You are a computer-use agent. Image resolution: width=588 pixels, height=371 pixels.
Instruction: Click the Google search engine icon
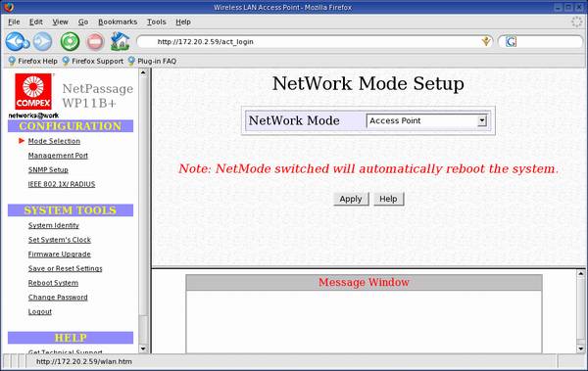[x=511, y=41]
